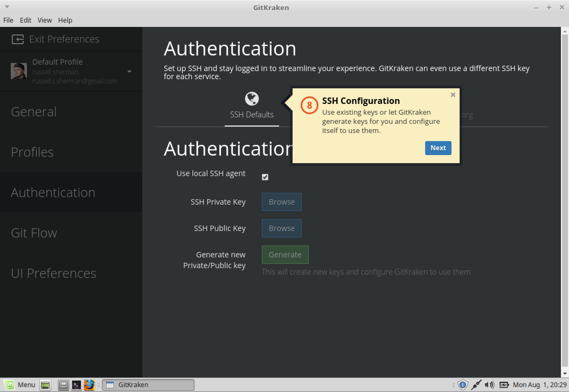569x392 pixels.
Task: Browse for the SSH Public Key
Action: click(282, 228)
